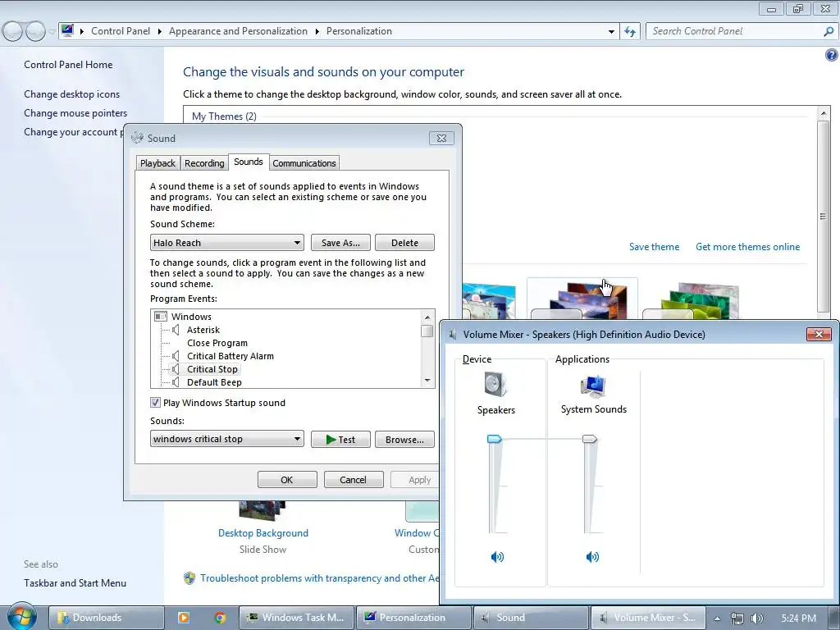Click the System Sounds volume slider handle
This screenshot has height=630, width=840.
tap(589, 440)
